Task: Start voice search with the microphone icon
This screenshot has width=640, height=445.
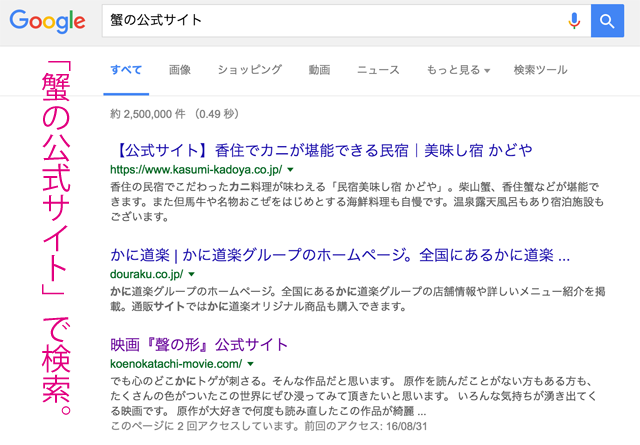Action: (x=574, y=21)
